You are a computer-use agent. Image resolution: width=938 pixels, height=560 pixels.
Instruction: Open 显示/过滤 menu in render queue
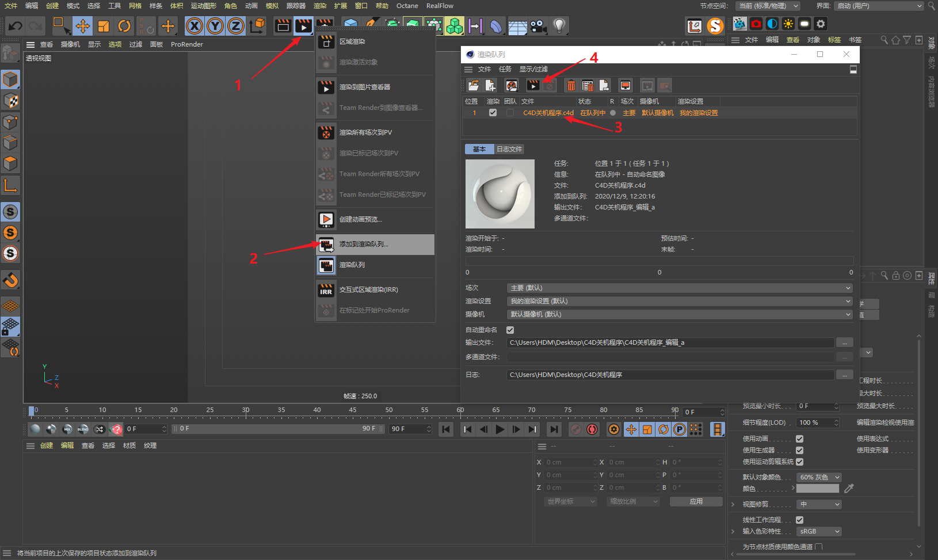point(533,69)
